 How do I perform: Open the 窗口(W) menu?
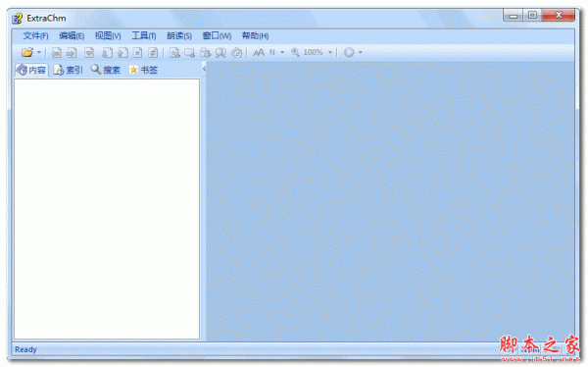click(x=217, y=35)
